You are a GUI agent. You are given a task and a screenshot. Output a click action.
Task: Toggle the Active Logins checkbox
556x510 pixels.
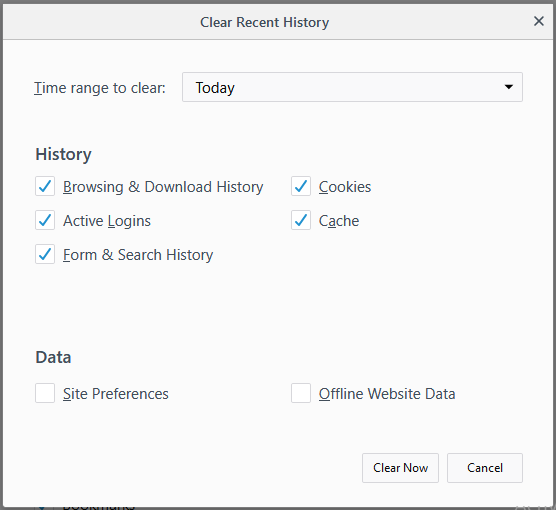click(45, 220)
